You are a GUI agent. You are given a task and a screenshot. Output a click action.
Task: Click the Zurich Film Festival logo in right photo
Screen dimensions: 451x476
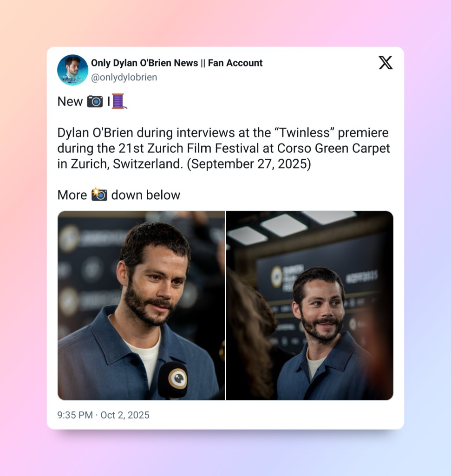click(276, 277)
